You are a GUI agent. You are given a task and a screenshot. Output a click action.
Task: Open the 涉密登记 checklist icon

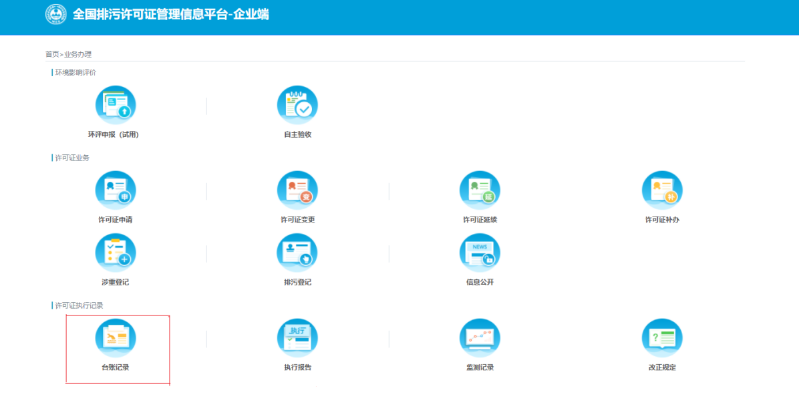(x=115, y=253)
